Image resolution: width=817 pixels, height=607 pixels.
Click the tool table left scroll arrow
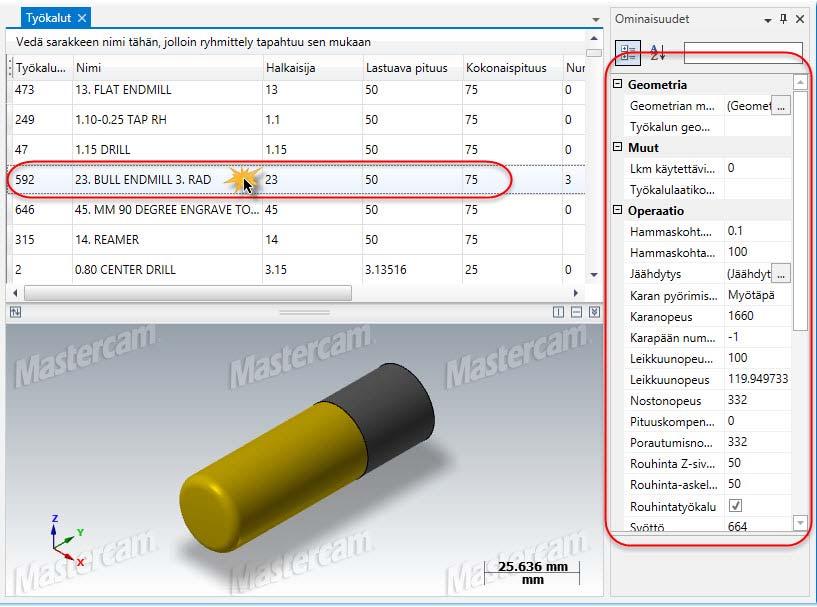(x=15, y=293)
